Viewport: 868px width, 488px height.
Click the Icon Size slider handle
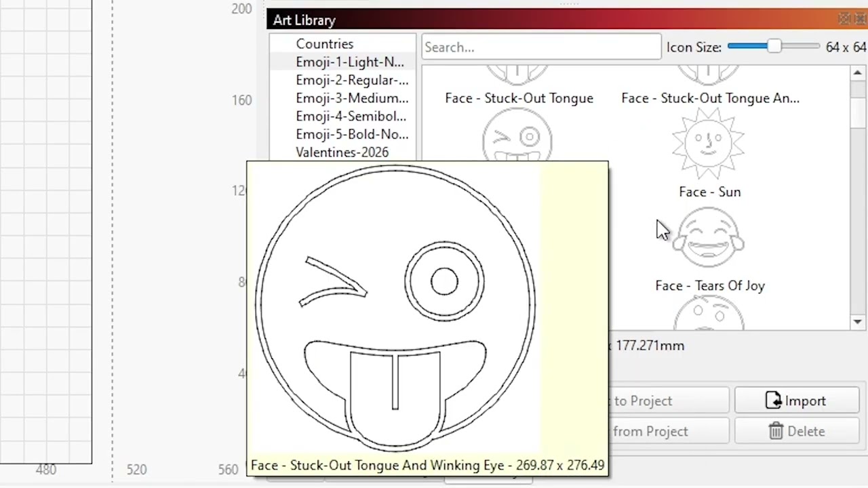(774, 47)
